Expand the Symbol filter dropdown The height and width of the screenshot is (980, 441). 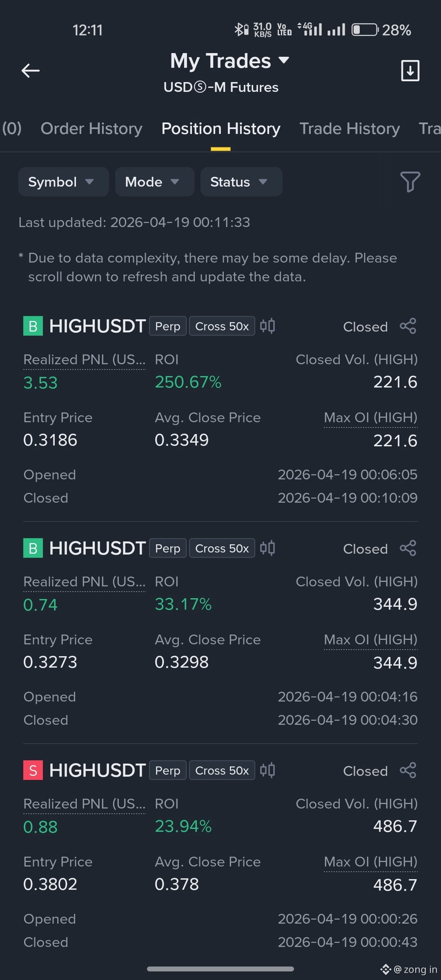click(63, 182)
